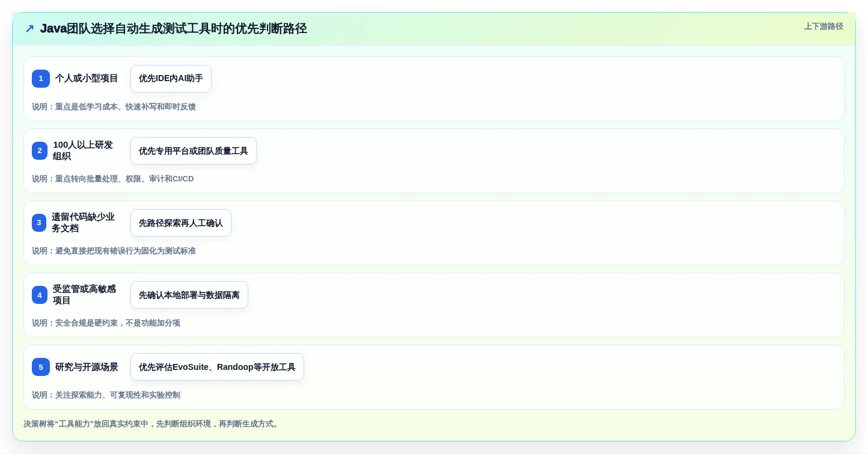Click the step 2 number badge
This screenshot has width=868, height=454.
point(40,151)
